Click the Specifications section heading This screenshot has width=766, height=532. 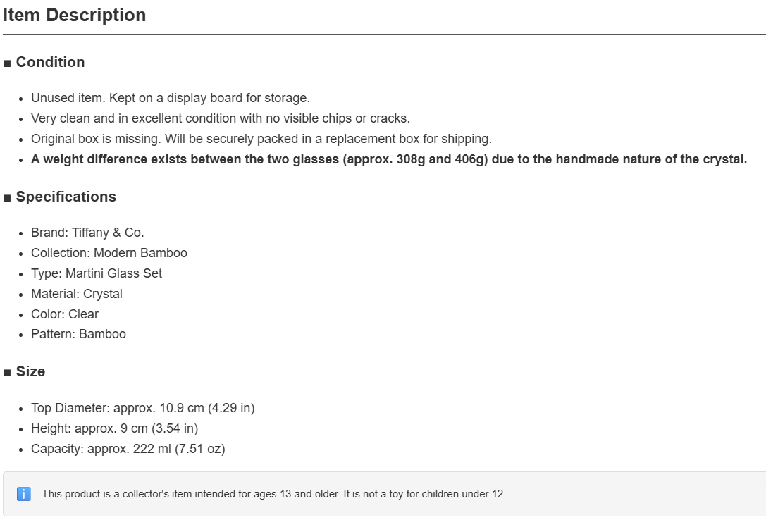66,197
